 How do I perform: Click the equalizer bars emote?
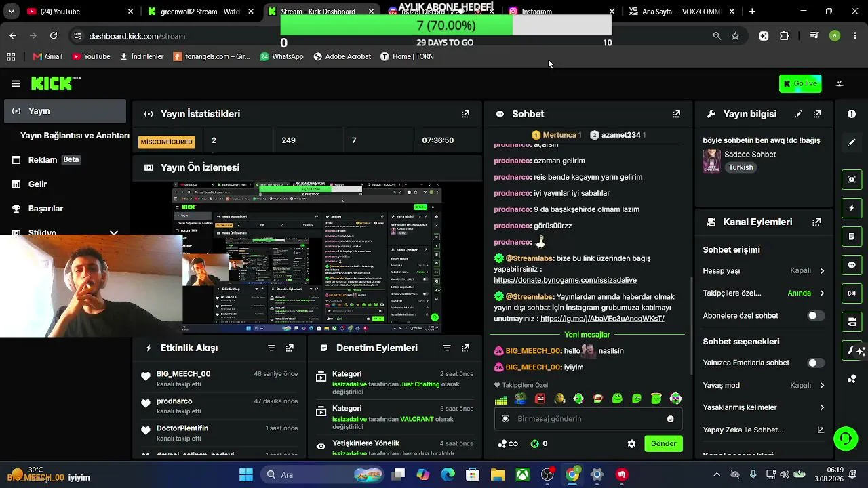coord(501,399)
